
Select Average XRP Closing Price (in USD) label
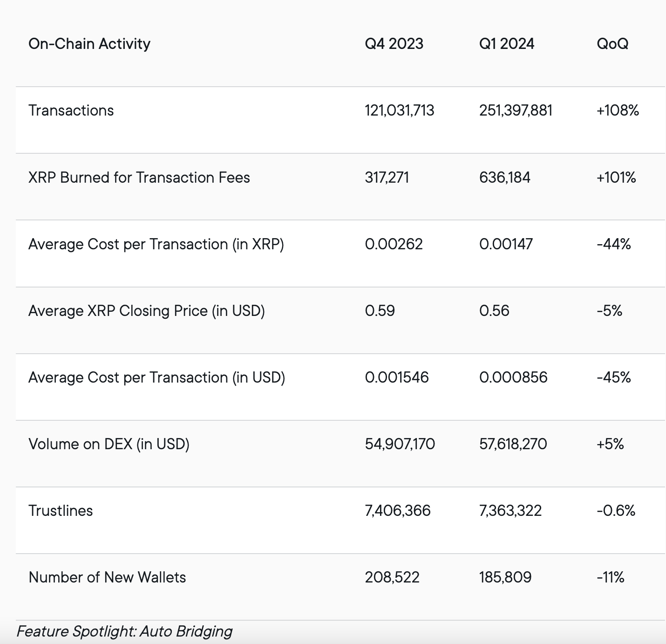[147, 311]
